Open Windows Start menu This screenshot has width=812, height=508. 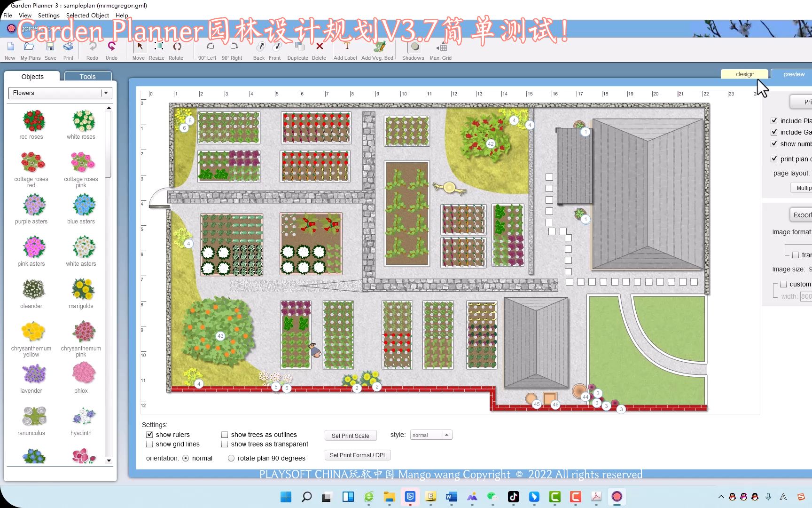(x=286, y=497)
